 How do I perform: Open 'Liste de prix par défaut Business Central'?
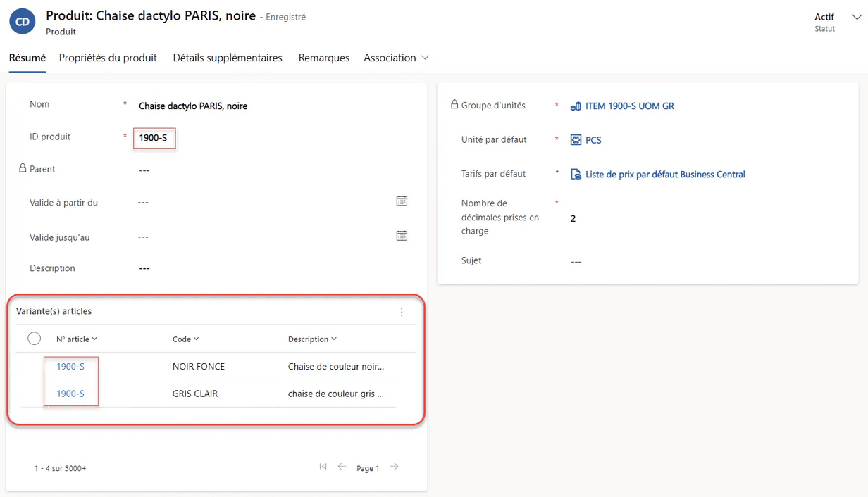(x=664, y=175)
